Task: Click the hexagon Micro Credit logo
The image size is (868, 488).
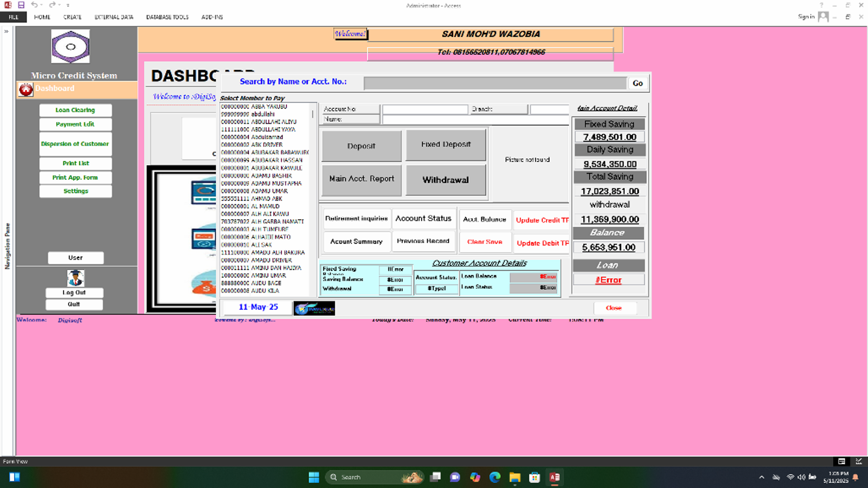Action: pos(71,47)
